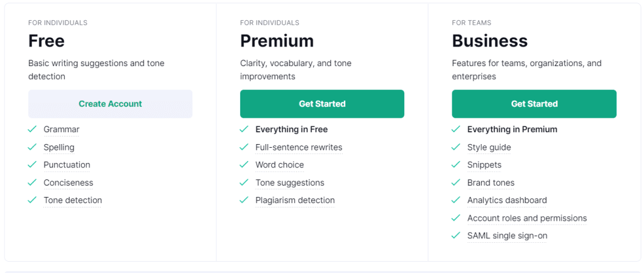Open the Spelling feature tooltip link

[x=58, y=147]
